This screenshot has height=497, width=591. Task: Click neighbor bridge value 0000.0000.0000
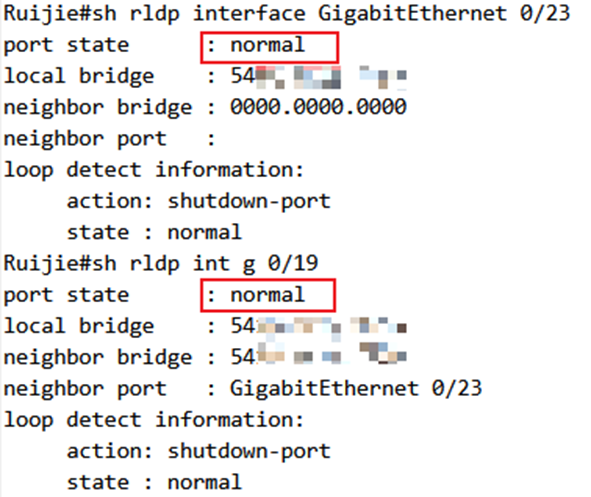318,107
